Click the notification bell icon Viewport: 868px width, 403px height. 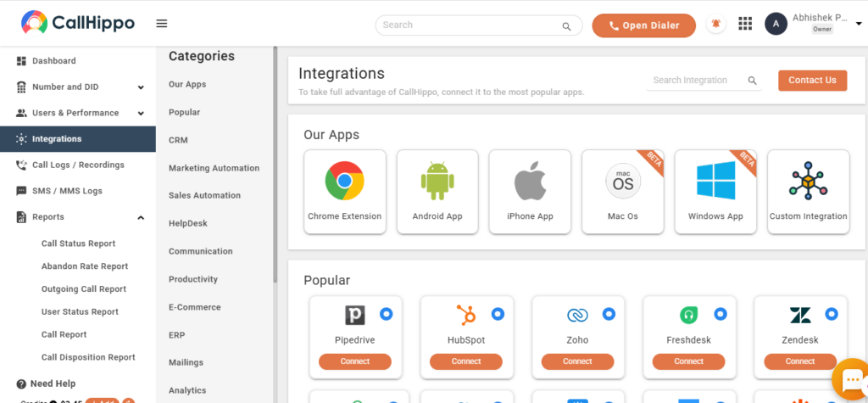pos(716,24)
